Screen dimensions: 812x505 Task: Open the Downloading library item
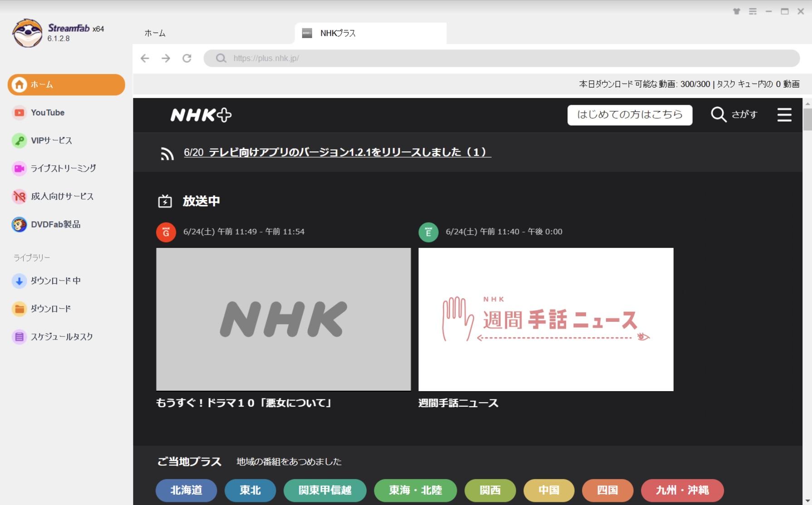(55, 281)
